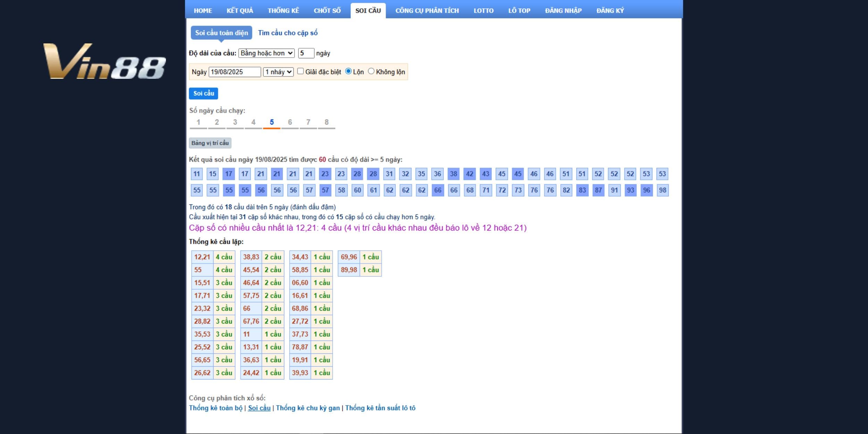868x434 pixels.
Task: Click the Vin88 logo
Action: [104, 61]
